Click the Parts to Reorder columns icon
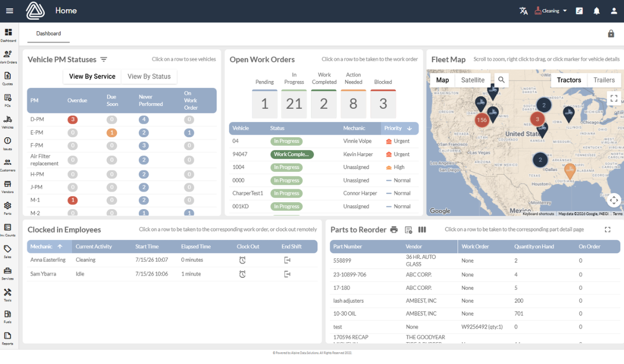The height and width of the screenshot is (364, 624). 422,230
